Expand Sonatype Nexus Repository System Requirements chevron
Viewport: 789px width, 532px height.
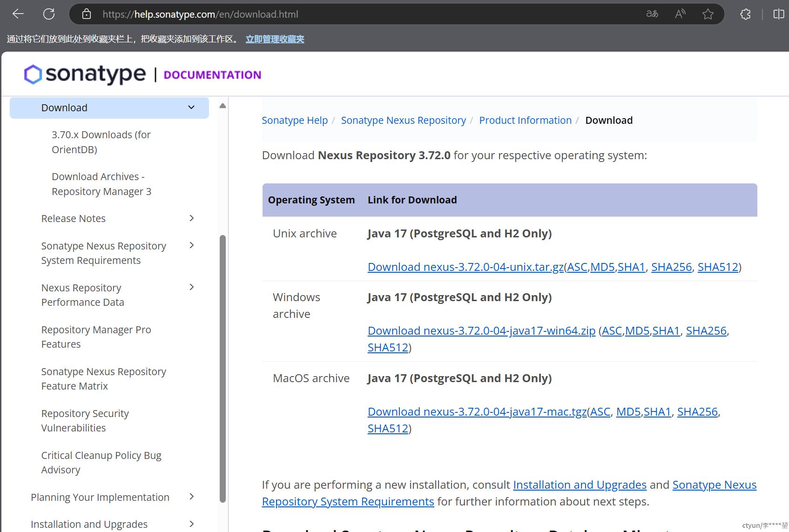191,245
